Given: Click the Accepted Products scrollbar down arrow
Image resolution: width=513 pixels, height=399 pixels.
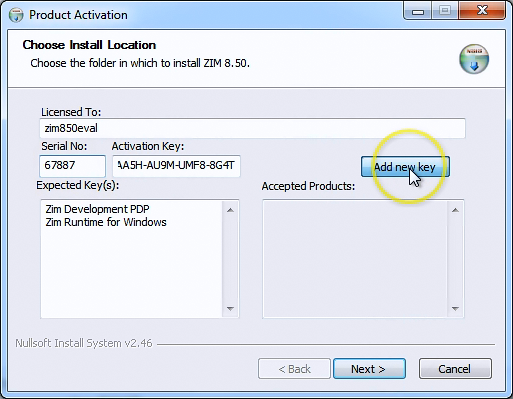Looking at the screenshot, I should pyautogui.click(x=455, y=308).
